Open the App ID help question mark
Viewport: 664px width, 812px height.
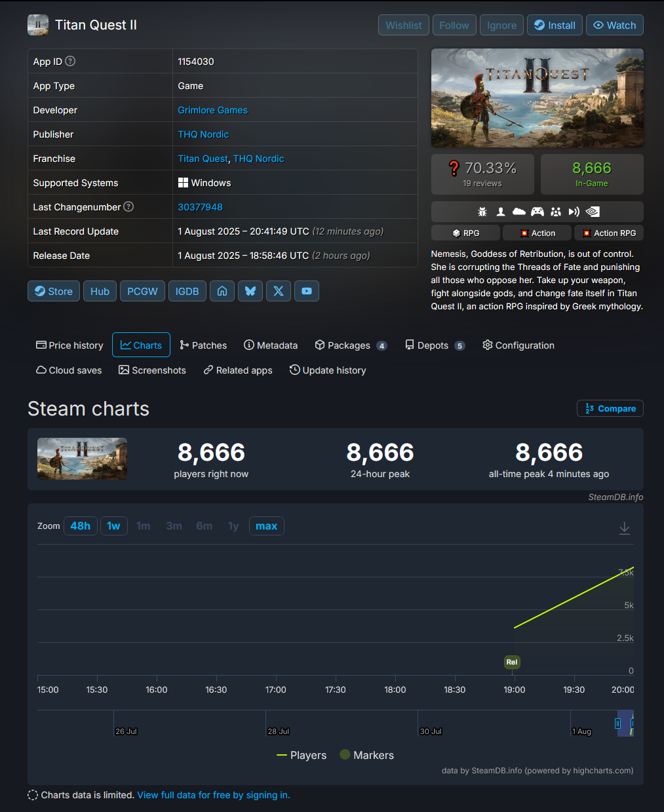point(70,61)
